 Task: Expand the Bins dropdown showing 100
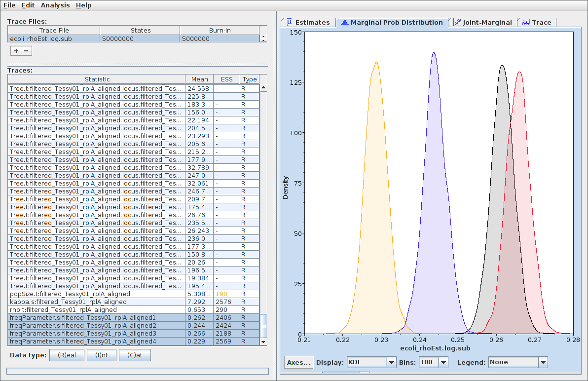click(x=433, y=362)
